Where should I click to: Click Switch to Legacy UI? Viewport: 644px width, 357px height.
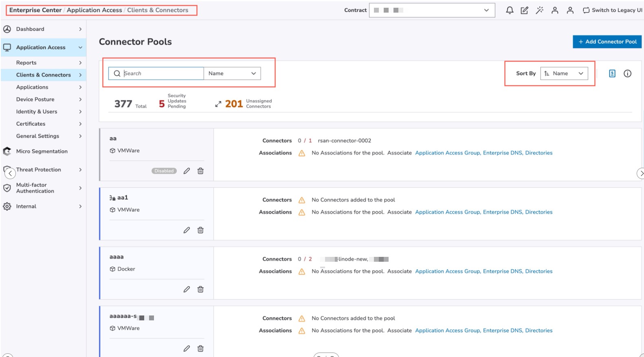613,10
